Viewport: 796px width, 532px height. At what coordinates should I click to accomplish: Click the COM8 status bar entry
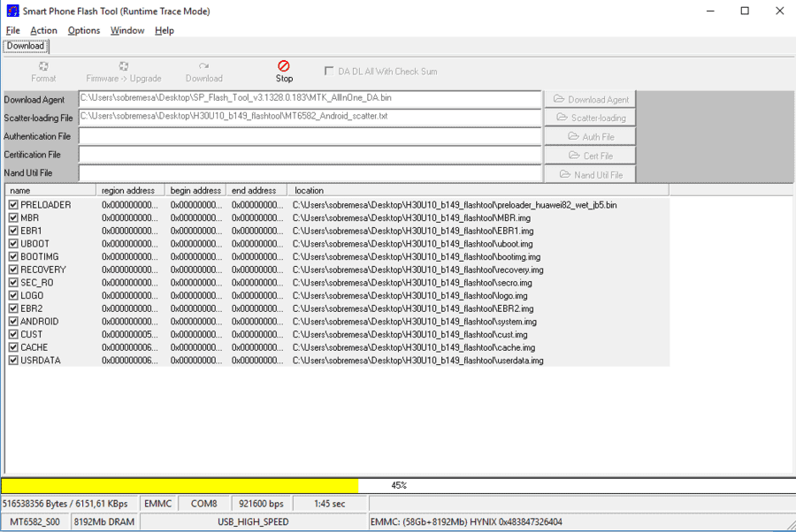[204, 504]
